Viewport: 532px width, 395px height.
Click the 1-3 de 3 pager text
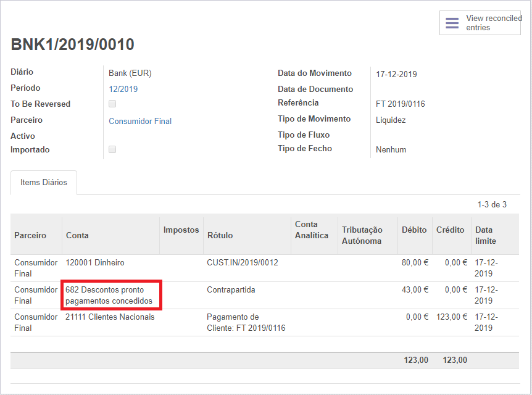tap(492, 204)
